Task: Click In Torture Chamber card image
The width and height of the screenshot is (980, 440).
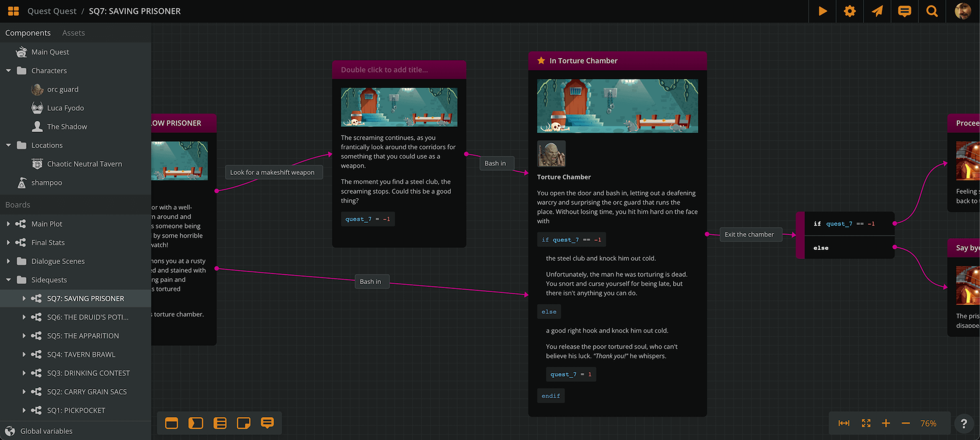Action: (x=618, y=106)
